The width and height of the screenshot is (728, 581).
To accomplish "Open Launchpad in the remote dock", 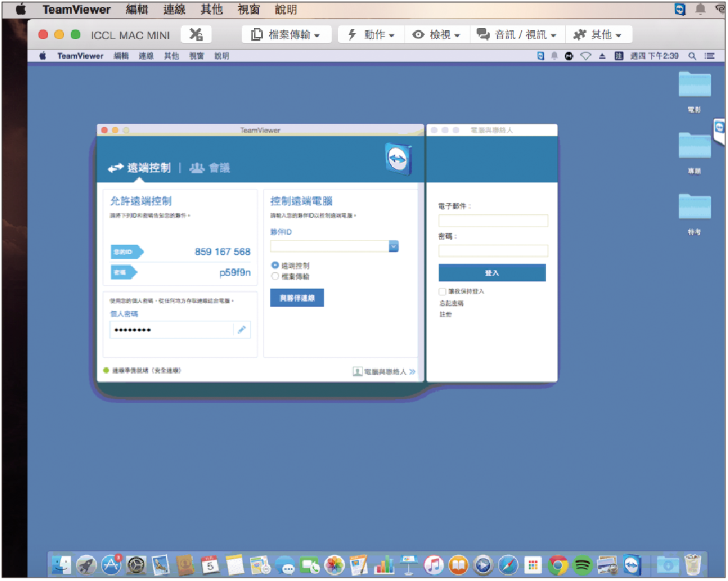I will [x=87, y=565].
